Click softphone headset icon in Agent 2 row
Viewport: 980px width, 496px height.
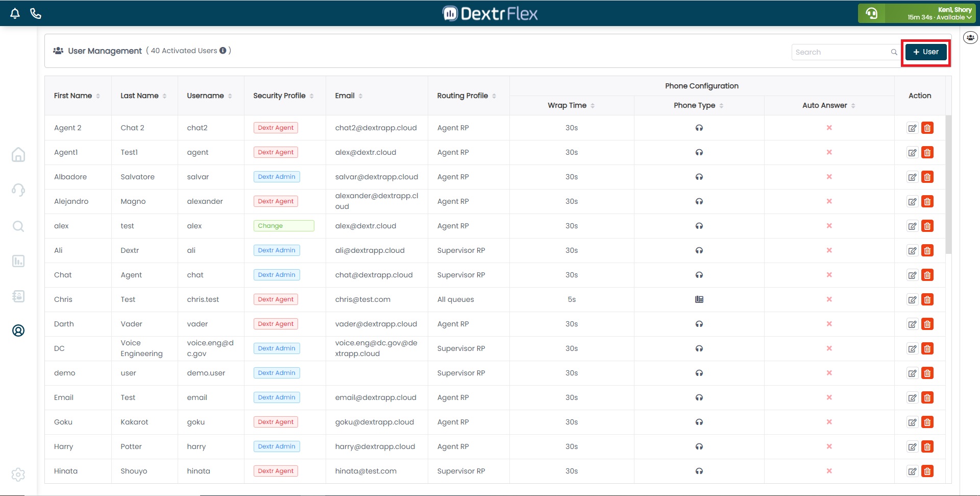pos(699,128)
